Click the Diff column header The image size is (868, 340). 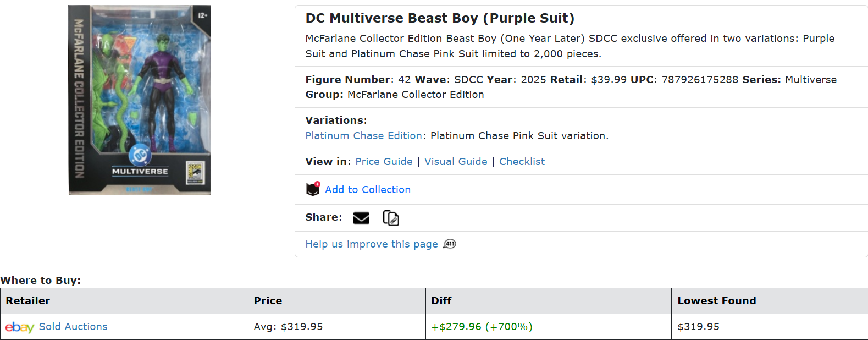pos(441,301)
